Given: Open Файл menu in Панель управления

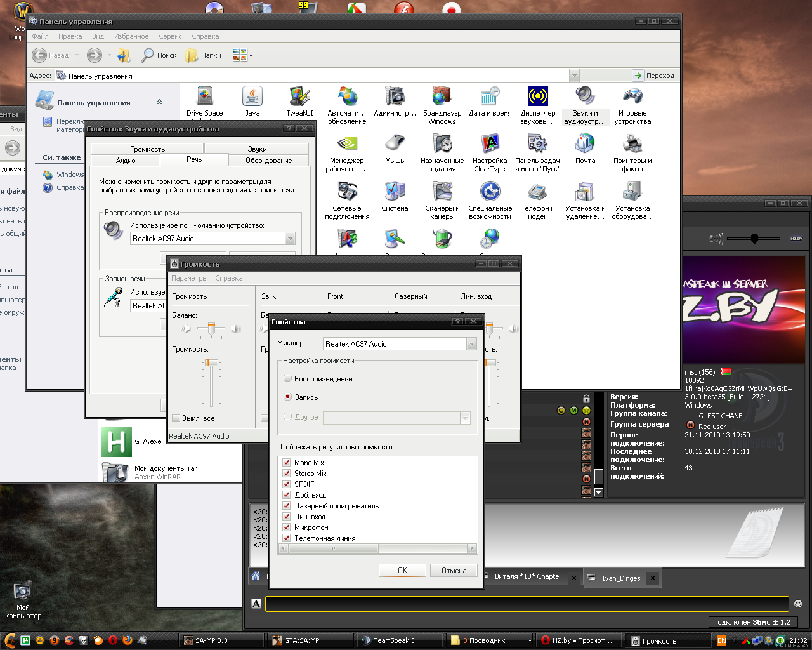Looking at the screenshot, I should click(40, 36).
